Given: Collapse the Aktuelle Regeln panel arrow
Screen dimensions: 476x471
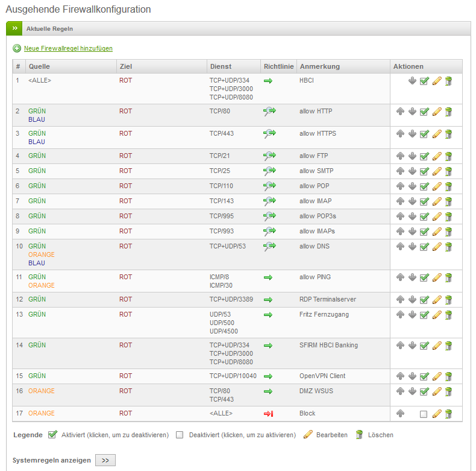Looking at the screenshot, I should click(x=14, y=28).
